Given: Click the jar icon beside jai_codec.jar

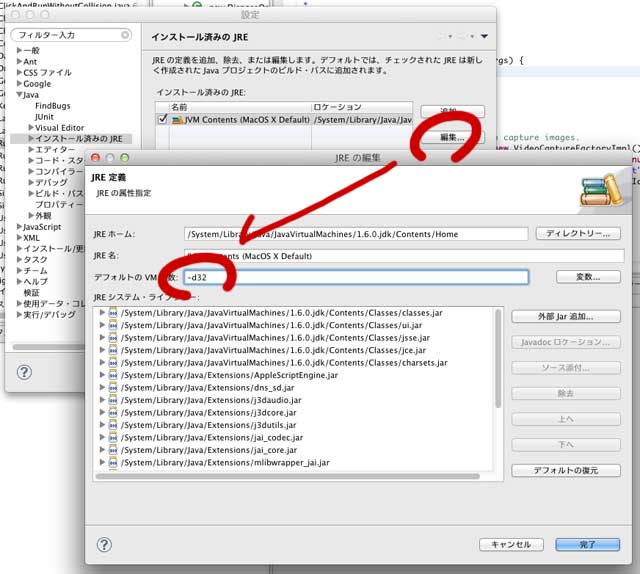Looking at the screenshot, I should (113, 438).
